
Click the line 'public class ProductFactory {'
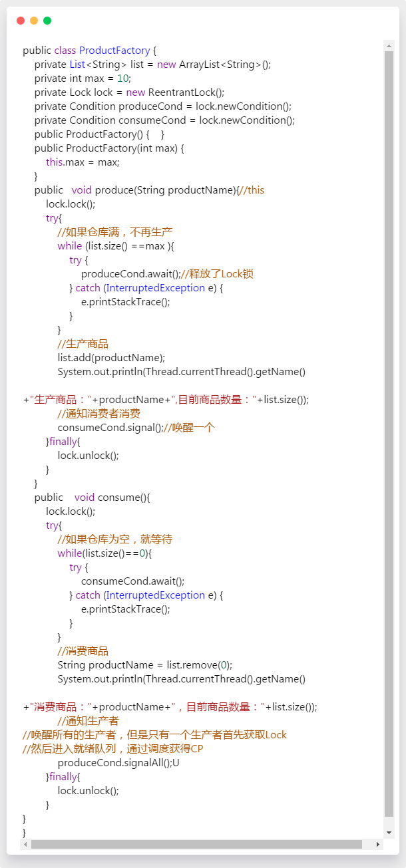(x=90, y=51)
